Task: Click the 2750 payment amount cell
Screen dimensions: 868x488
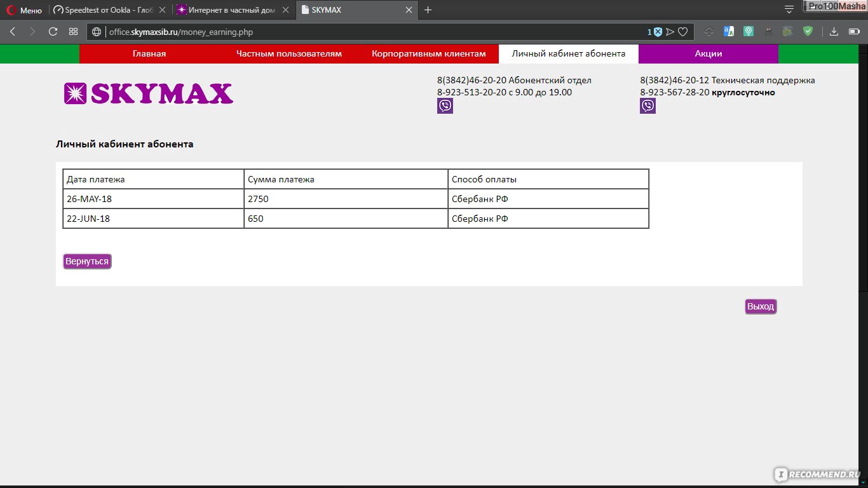Action: tap(346, 199)
